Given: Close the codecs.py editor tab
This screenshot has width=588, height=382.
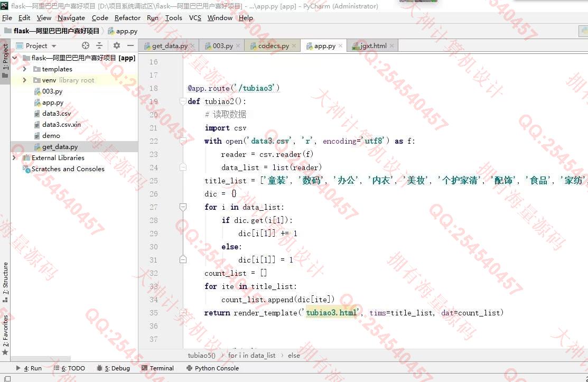Looking at the screenshot, I should [x=294, y=46].
